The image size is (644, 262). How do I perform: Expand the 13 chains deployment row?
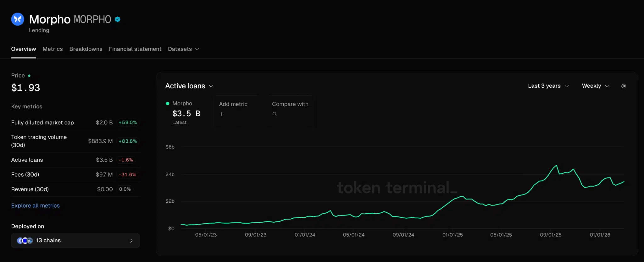(75, 241)
